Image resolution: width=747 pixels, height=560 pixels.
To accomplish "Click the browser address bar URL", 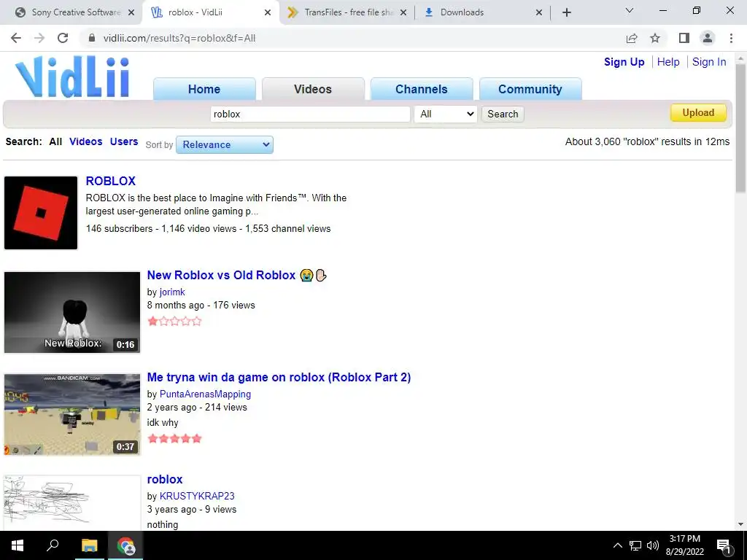I will point(179,38).
